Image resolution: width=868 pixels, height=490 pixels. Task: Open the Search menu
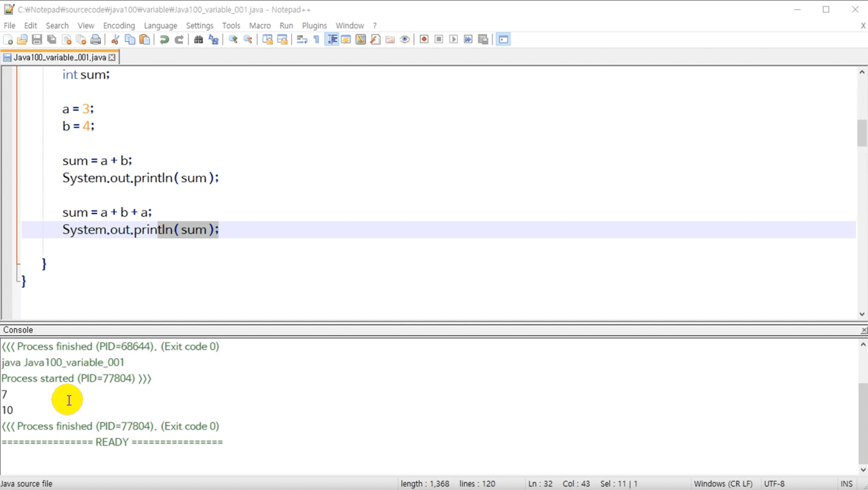57,25
